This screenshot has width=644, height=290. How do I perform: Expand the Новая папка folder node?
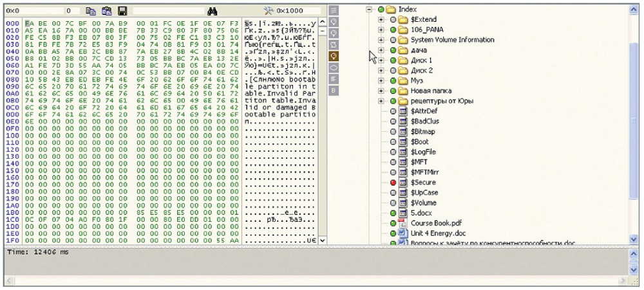[x=381, y=91]
